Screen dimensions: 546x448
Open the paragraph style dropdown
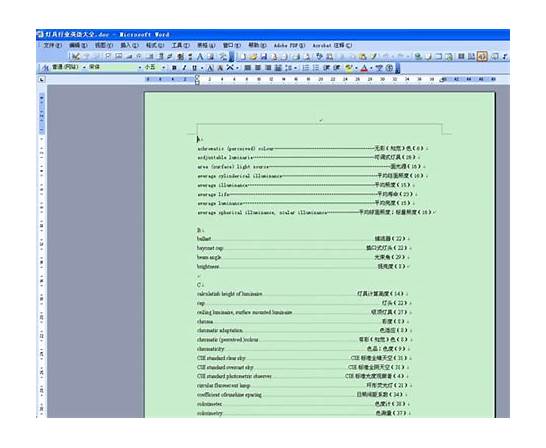pyautogui.click(x=84, y=67)
